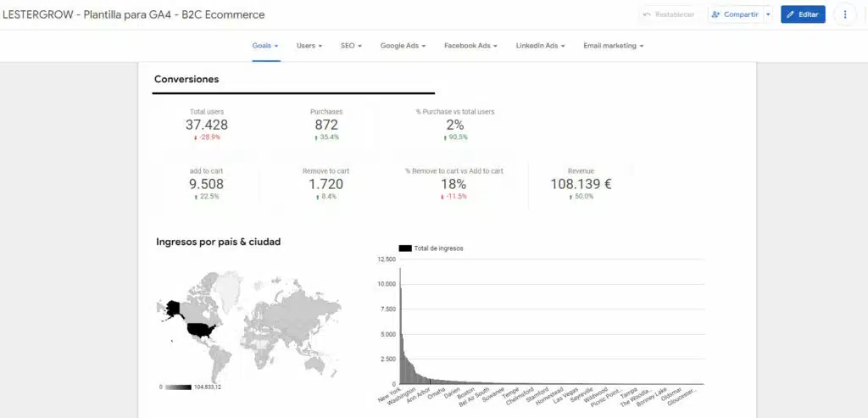The image size is (868, 418).
Task: Click the 22.5% add to cart change
Action: pyautogui.click(x=207, y=197)
